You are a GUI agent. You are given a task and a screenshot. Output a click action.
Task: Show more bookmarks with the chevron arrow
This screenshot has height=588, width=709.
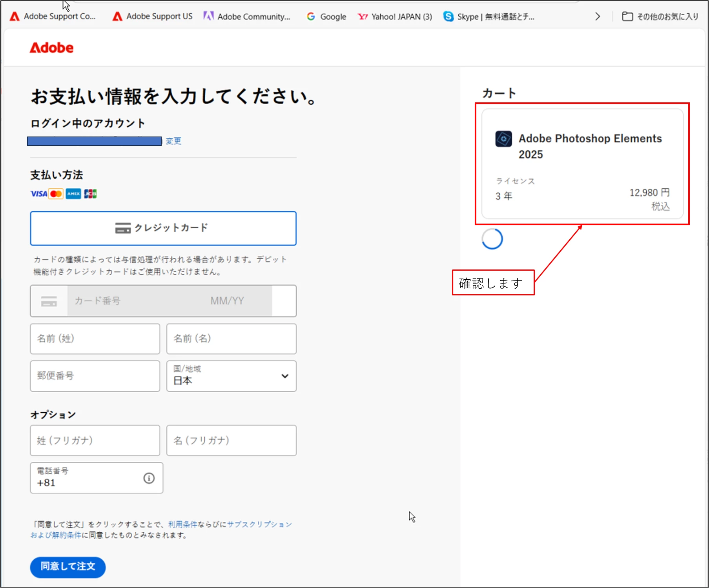tap(598, 16)
